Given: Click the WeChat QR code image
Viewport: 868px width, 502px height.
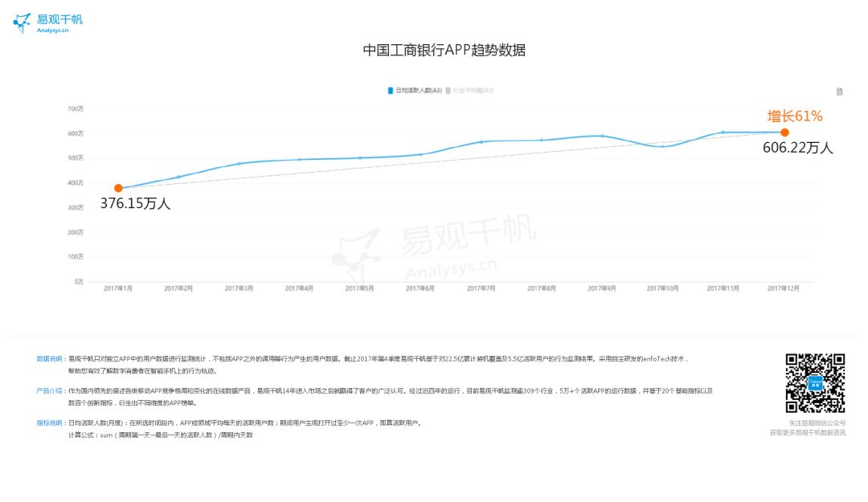Looking at the screenshot, I should coord(816,383).
